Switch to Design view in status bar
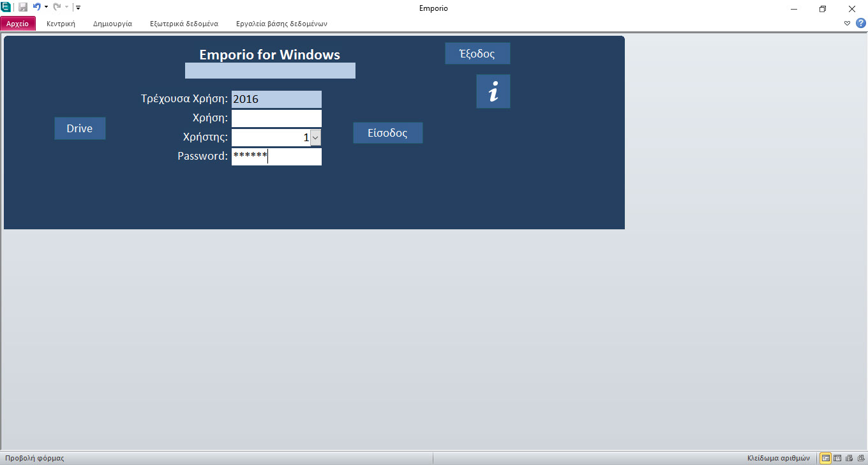The image size is (868, 465). (860, 458)
